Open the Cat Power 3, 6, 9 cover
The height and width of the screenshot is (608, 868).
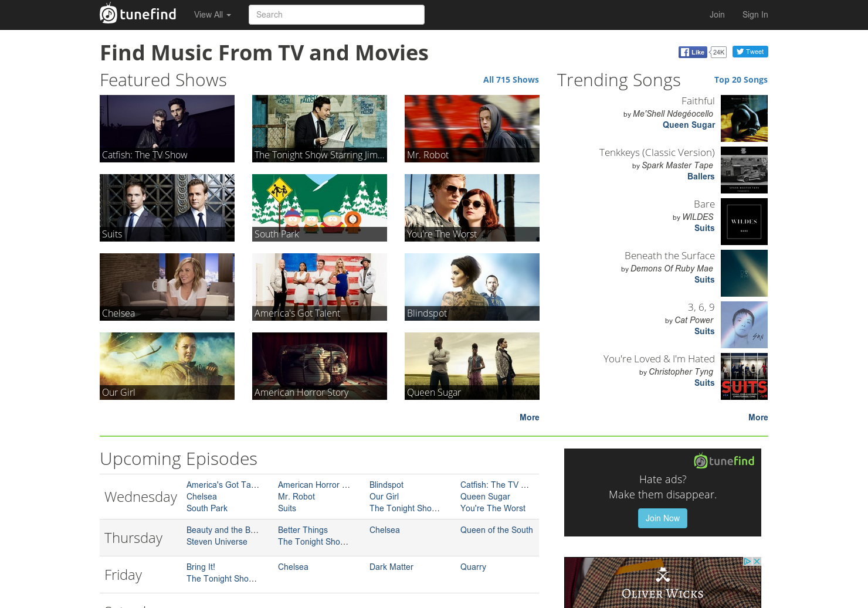744,325
